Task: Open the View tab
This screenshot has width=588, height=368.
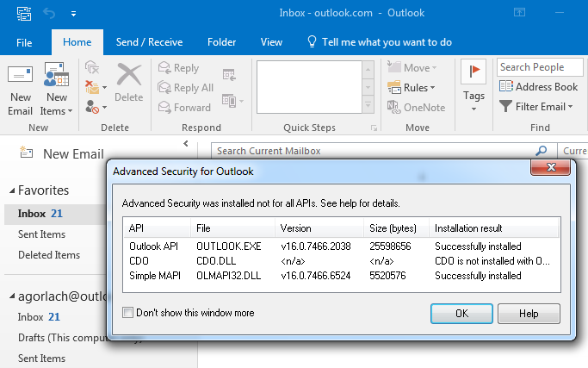Action: (x=271, y=42)
